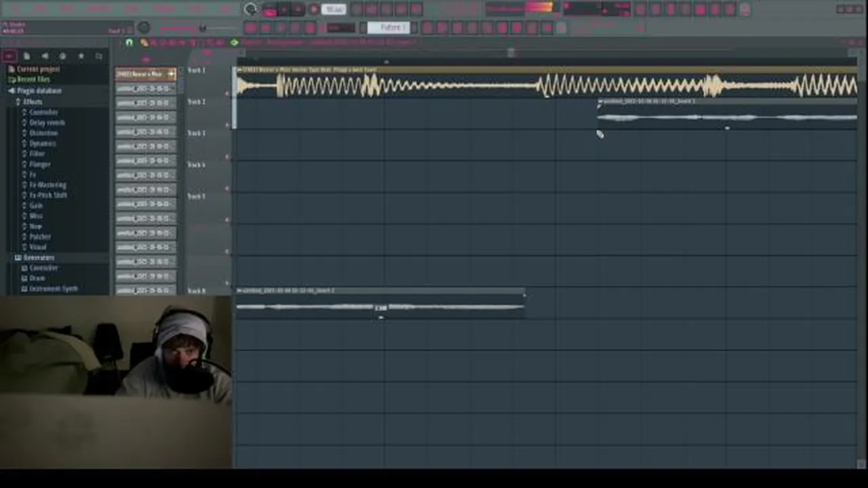Click the Track 1 header label
Image resolution: width=868 pixels, height=488 pixels.
pos(197,70)
